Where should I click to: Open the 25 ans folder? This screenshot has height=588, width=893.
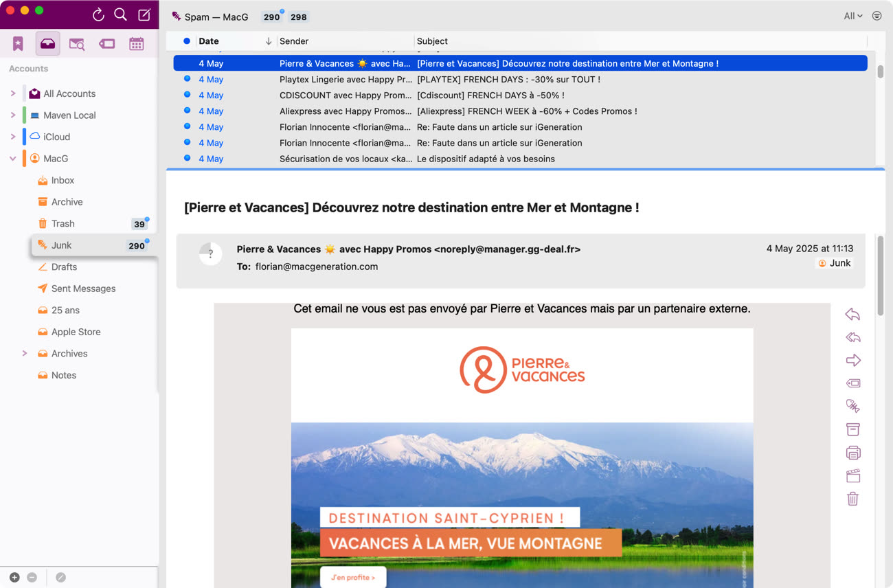[x=65, y=310]
